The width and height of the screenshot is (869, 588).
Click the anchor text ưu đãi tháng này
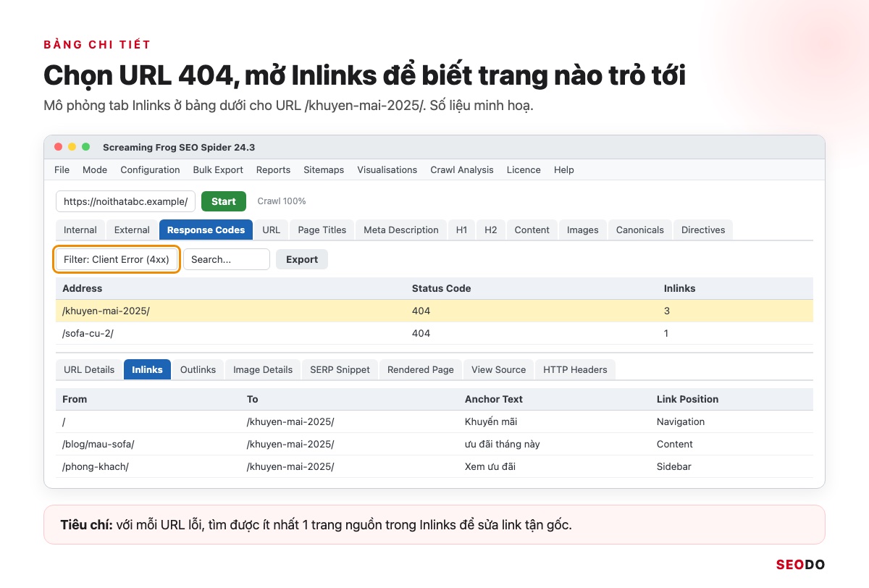[503, 444]
